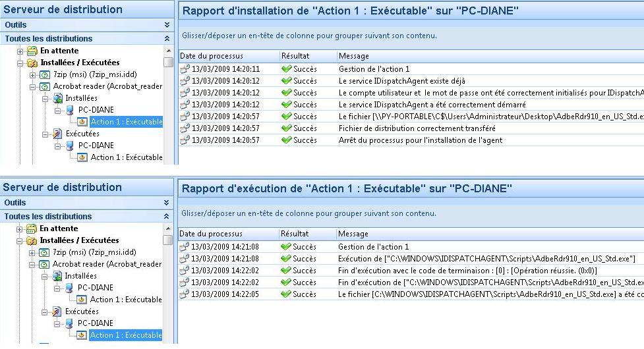Expand the 7zip (msi) node in top tree
Viewport: 644px width, 349px height.
pos(32,75)
